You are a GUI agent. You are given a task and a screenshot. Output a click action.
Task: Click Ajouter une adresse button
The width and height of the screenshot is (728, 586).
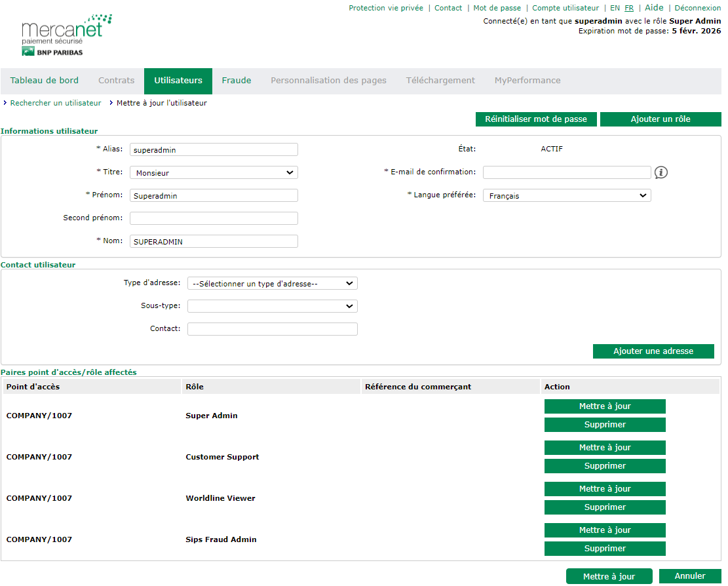pyautogui.click(x=653, y=351)
